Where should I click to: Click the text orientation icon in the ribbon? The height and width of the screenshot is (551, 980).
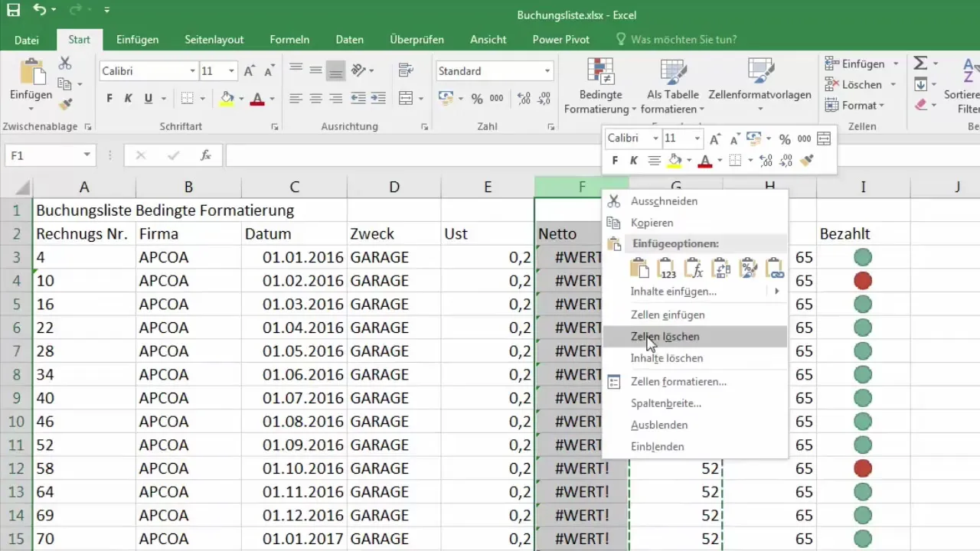(358, 70)
